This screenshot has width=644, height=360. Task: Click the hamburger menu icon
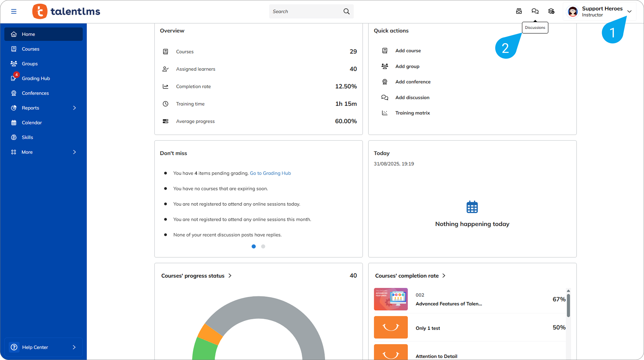(x=14, y=11)
